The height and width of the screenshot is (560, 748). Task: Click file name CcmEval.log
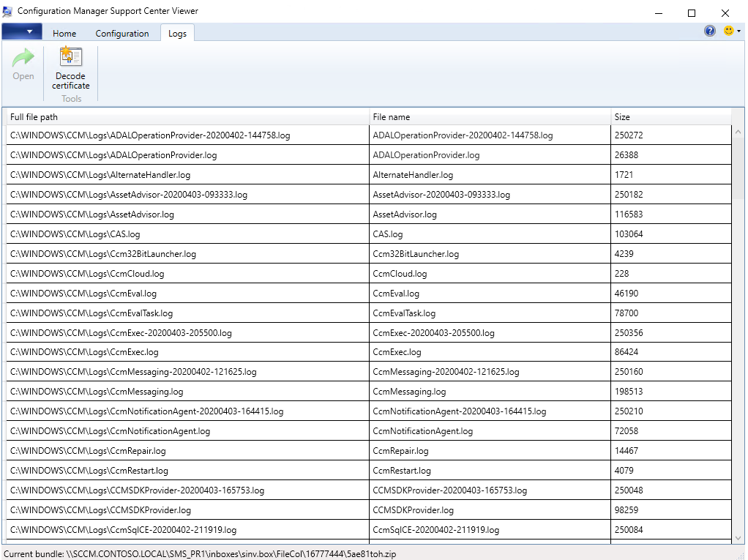397,294
